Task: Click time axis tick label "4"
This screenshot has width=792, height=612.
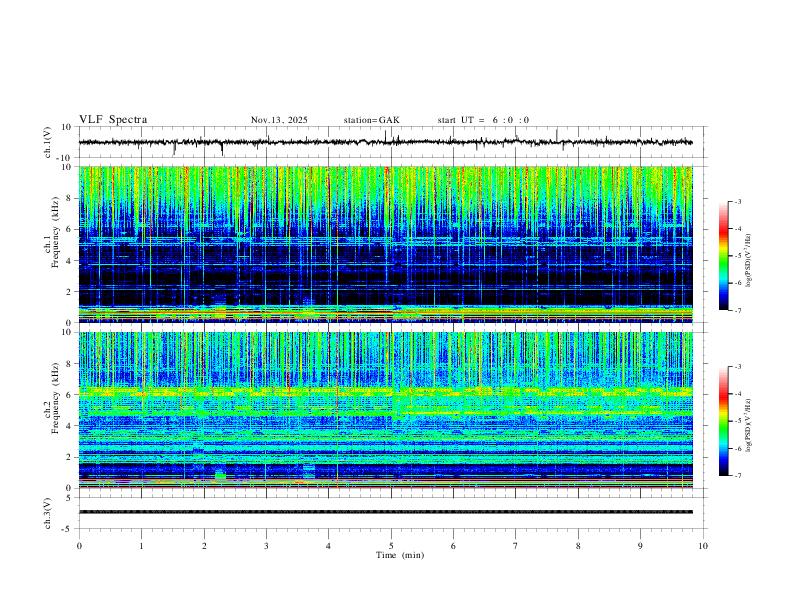Action: tap(328, 546)
